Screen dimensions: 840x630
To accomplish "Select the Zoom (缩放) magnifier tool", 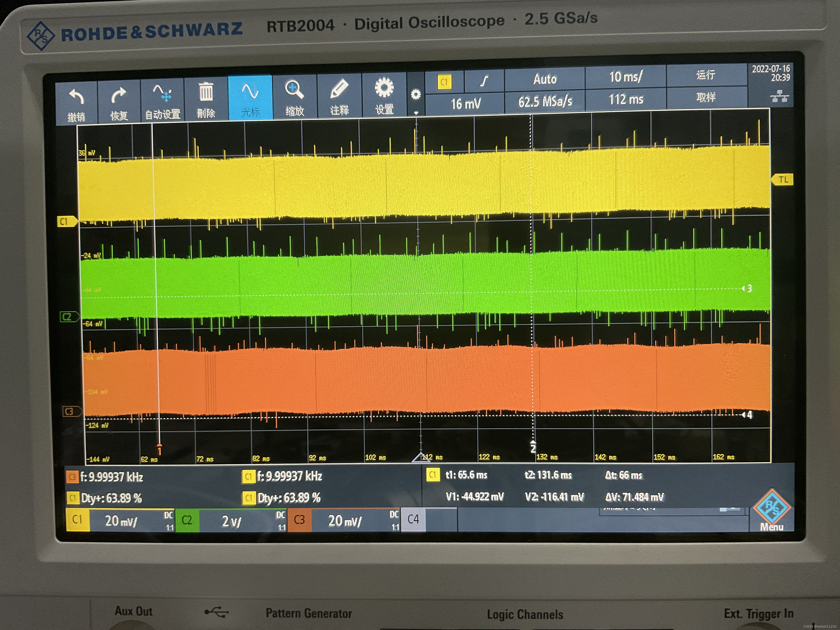I will tap(295, 96).
